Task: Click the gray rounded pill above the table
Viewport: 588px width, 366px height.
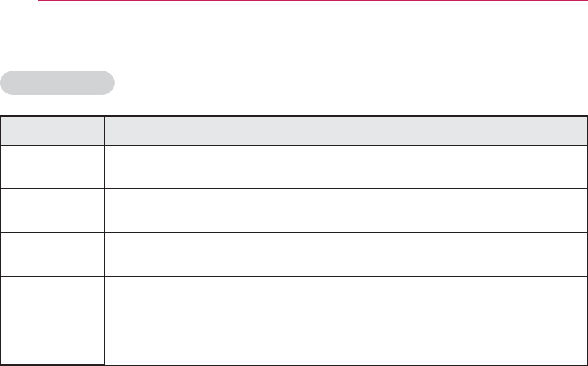Action: [x=58, y=83]
